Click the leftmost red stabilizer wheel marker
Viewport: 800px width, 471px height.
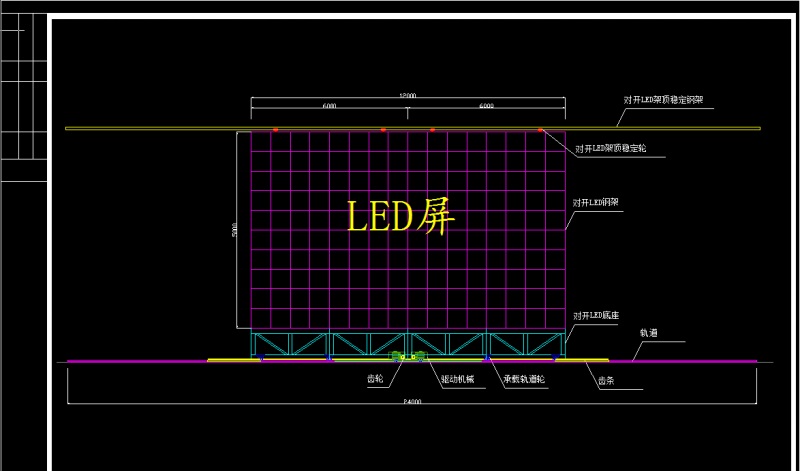275,130
